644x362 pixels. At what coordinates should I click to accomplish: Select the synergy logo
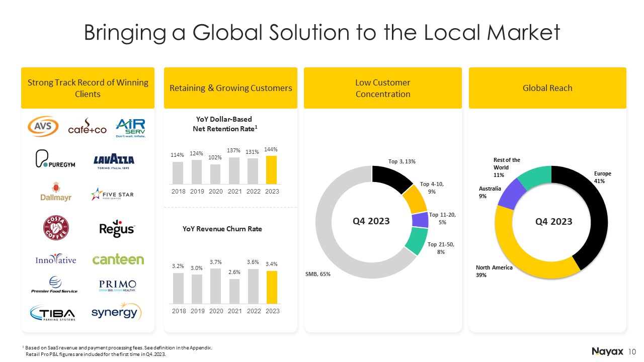(116, 312)
